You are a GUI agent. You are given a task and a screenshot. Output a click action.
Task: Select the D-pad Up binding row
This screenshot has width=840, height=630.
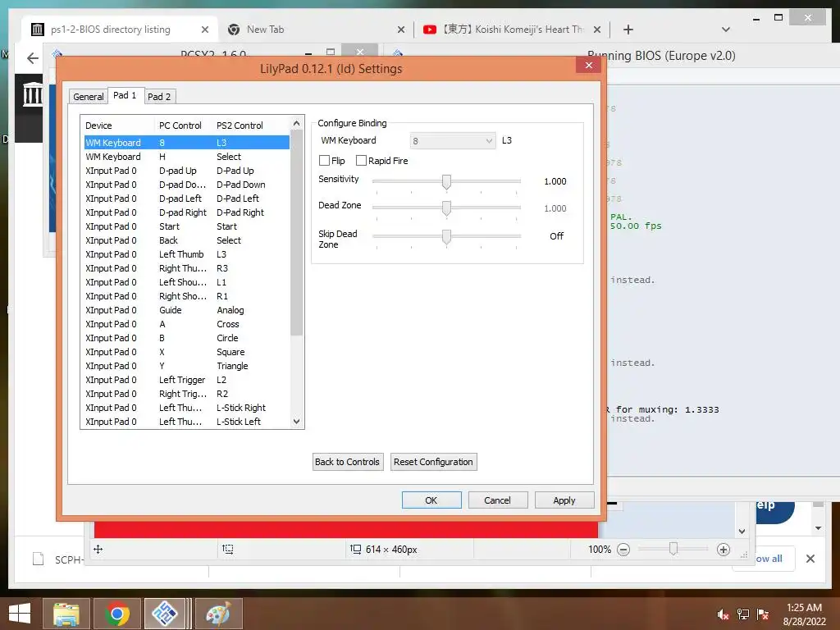pos(186,171)
